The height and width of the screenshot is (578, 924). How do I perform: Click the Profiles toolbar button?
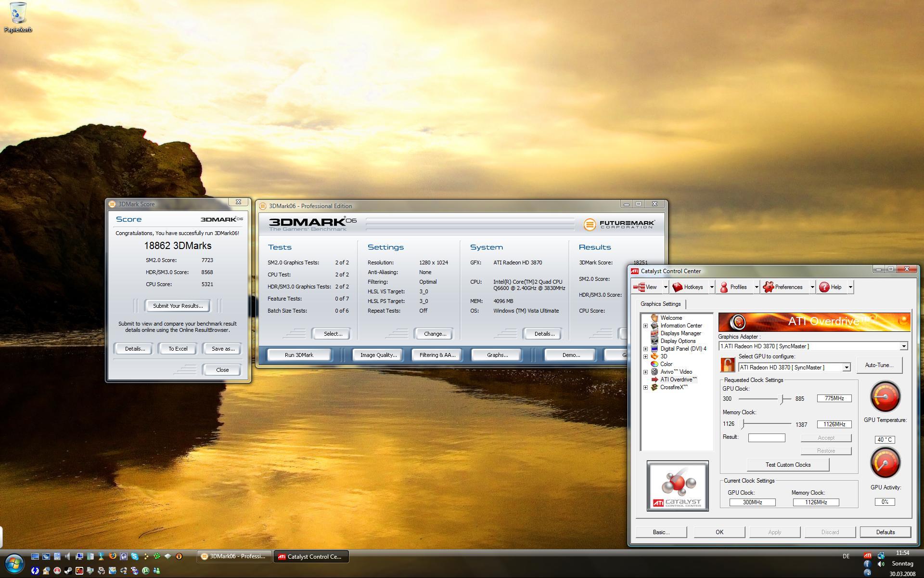(734, 287)
